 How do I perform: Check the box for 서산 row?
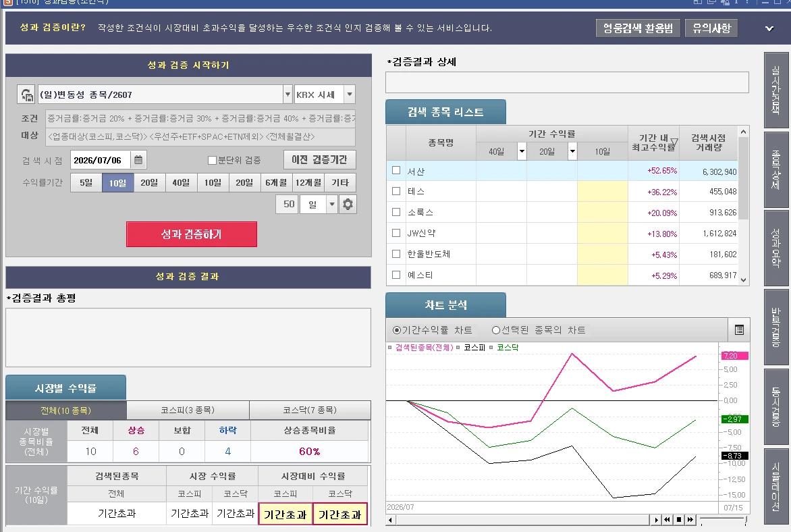396,171
